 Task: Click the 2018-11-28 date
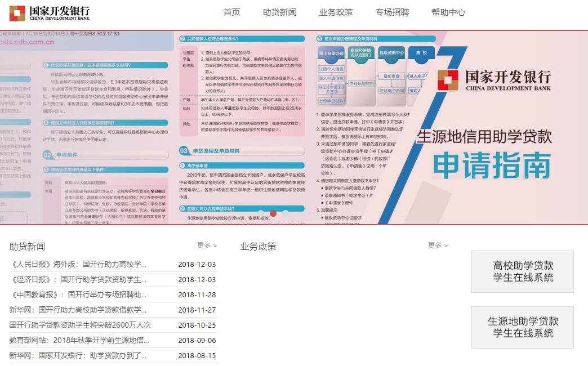pos(197,294)
